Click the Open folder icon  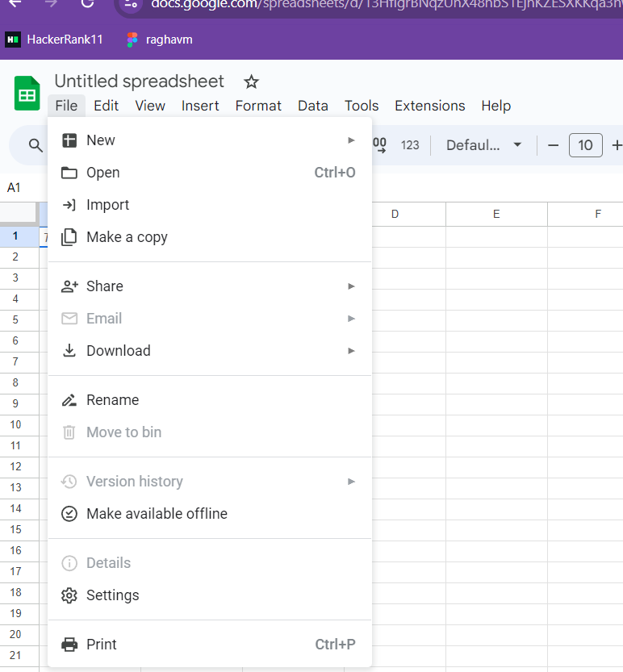point(69,173)
